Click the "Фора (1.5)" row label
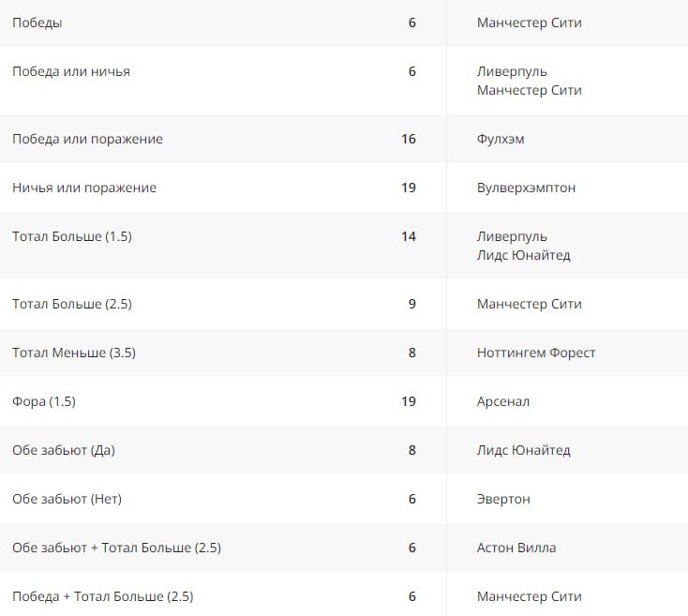688x616 pixels. [x=44, y=401]
